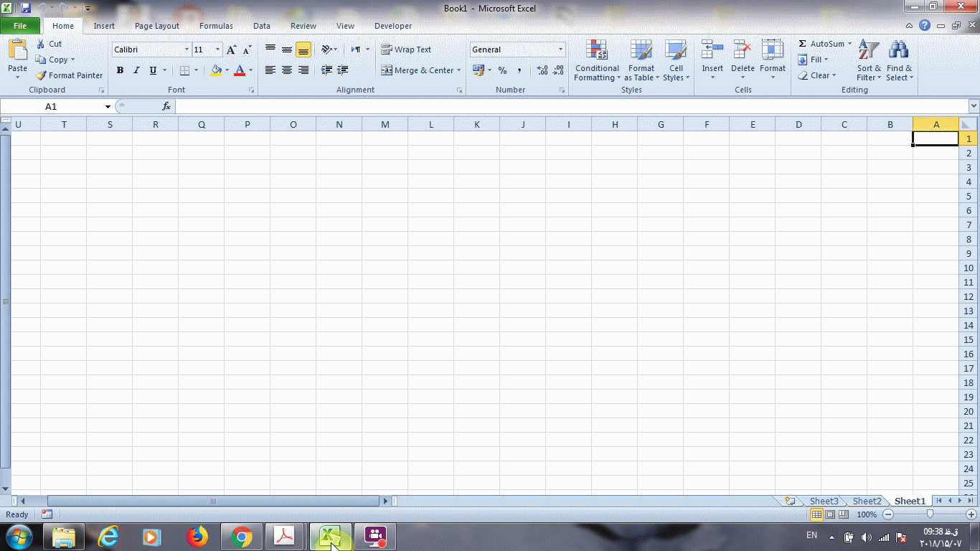
Task: Switch to the Formulas tab
Action: pyautogui.click(x=216, y=26)
